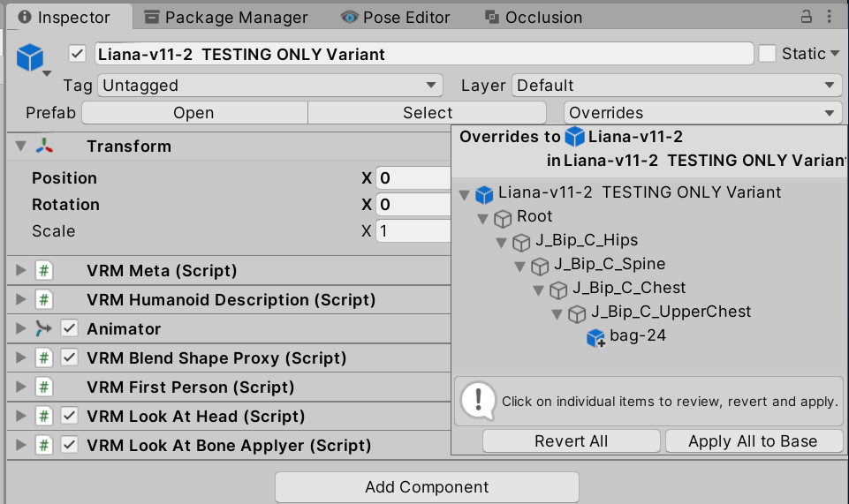Edit the GameObject name field
The height and width of the screenshot is (504, 849).
click(424, 54)
